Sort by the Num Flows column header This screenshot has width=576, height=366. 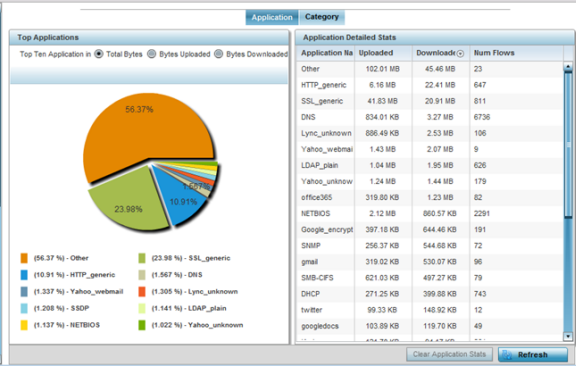pos(516,53)
